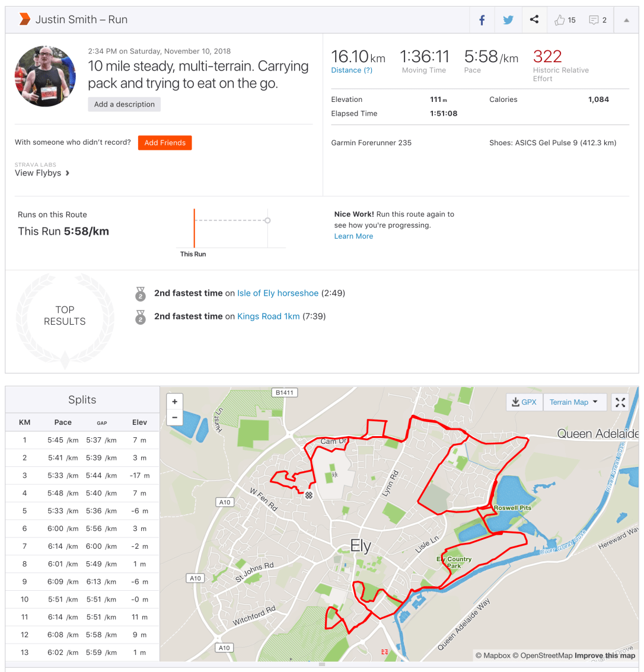
Task: Zoom in on the map
Action: click(x=175, y=402)
